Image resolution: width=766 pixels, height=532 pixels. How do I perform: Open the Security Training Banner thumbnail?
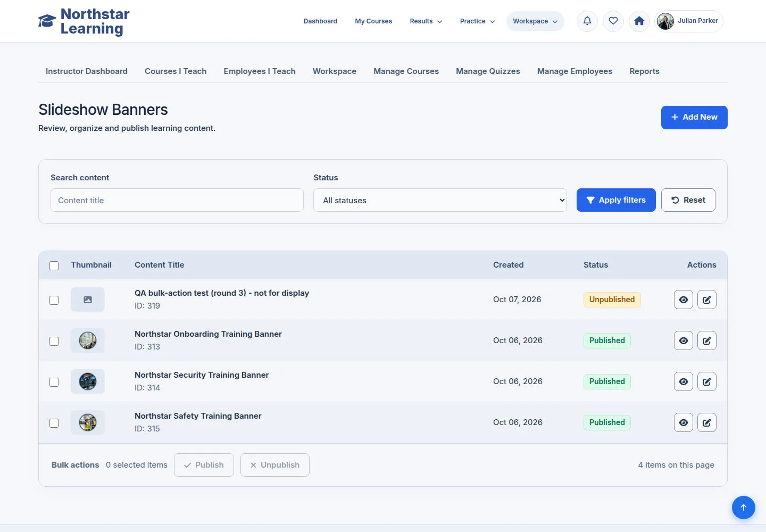click(x=88, y=381)
